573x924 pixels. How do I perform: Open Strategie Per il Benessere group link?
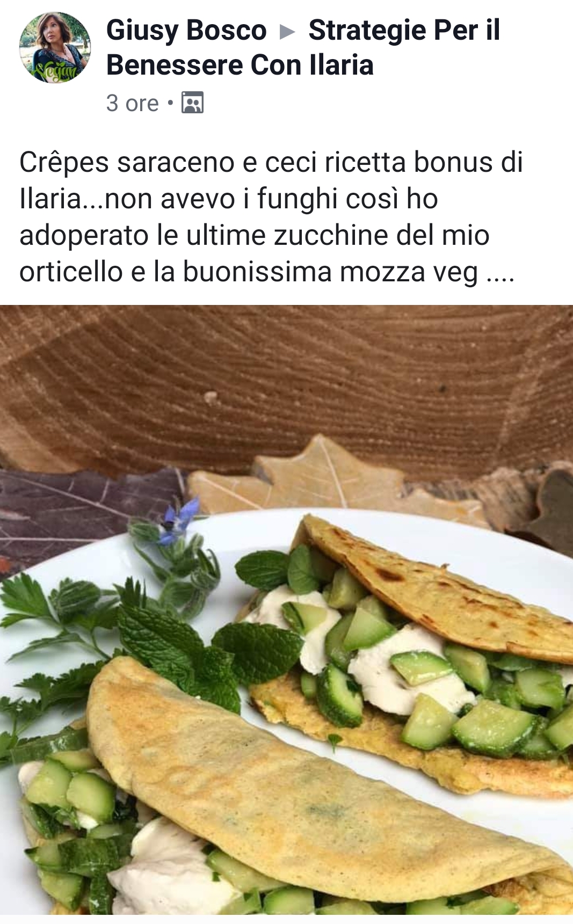click(303, 47)
